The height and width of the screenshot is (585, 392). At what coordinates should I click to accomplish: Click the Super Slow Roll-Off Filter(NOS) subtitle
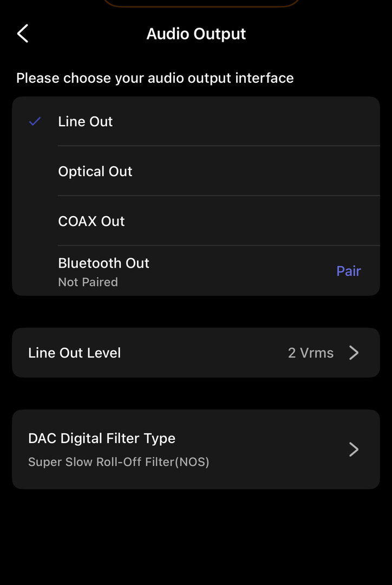tap(119, 463)
